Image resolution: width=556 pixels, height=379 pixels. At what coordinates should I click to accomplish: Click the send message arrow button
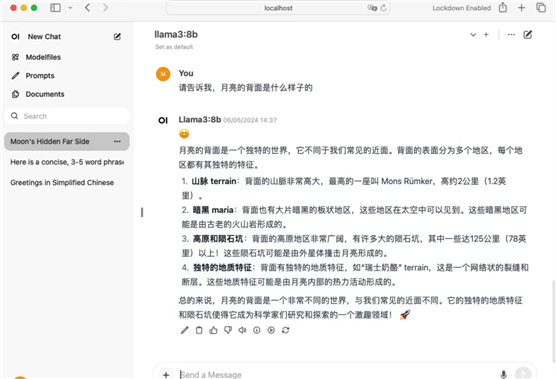[523, 374]
